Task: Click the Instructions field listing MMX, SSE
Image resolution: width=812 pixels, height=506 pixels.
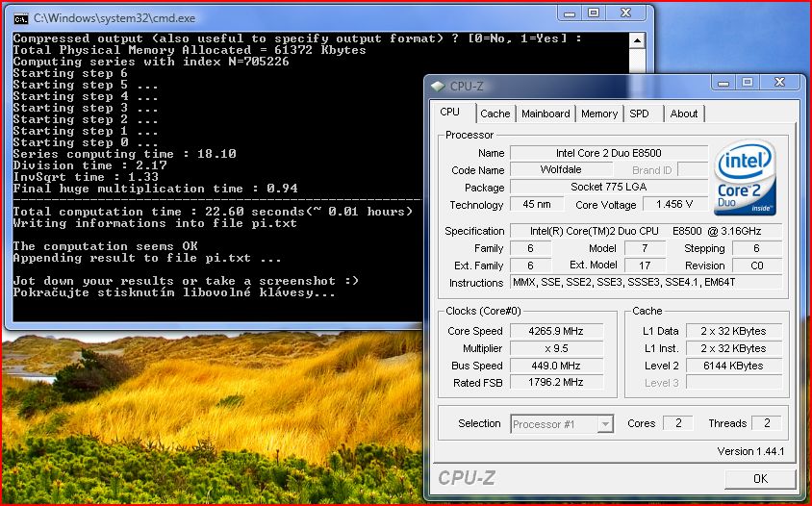Action: tap(646, 282)
